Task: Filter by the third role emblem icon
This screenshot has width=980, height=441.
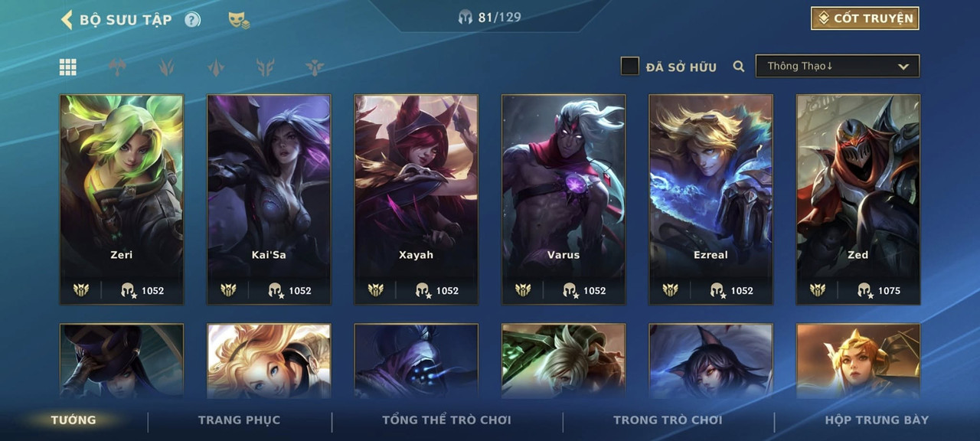Action: [216, 67]
